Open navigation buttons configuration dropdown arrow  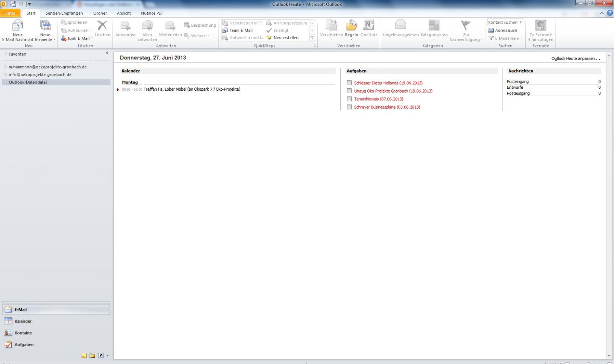(x=108, y=356)
